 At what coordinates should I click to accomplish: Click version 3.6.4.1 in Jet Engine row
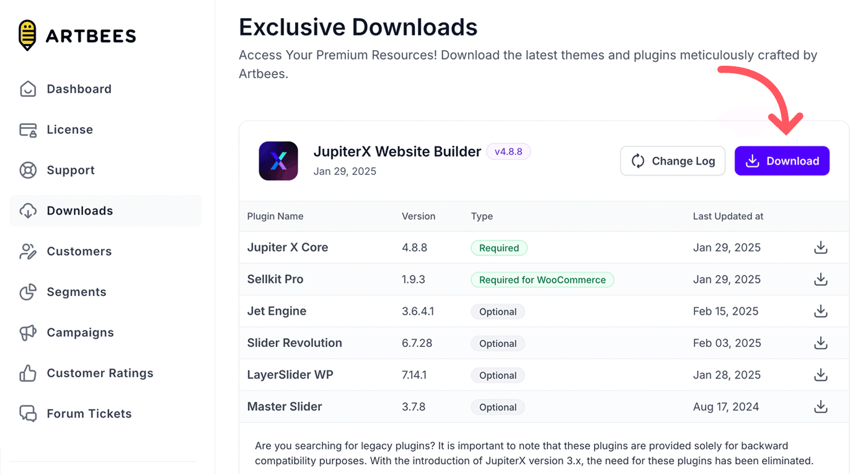tap(418, 311)
